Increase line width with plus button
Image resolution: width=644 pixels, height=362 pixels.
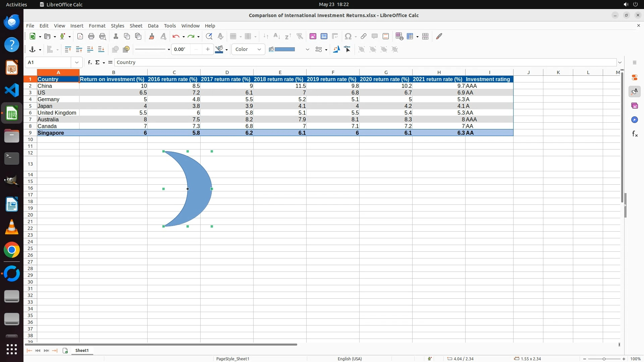pyautogui.click(x=208, y=49)
